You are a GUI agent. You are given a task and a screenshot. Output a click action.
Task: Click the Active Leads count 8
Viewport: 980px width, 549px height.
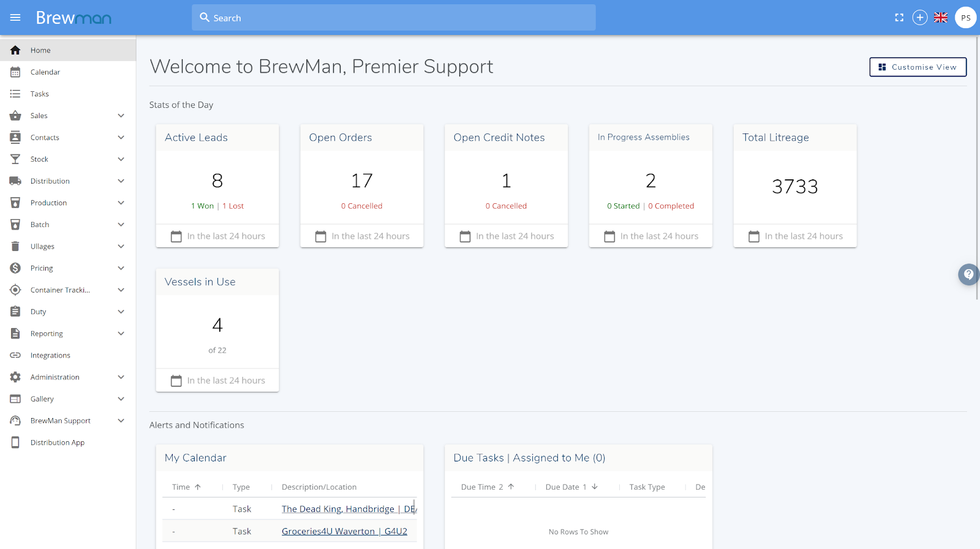point(217,181)
